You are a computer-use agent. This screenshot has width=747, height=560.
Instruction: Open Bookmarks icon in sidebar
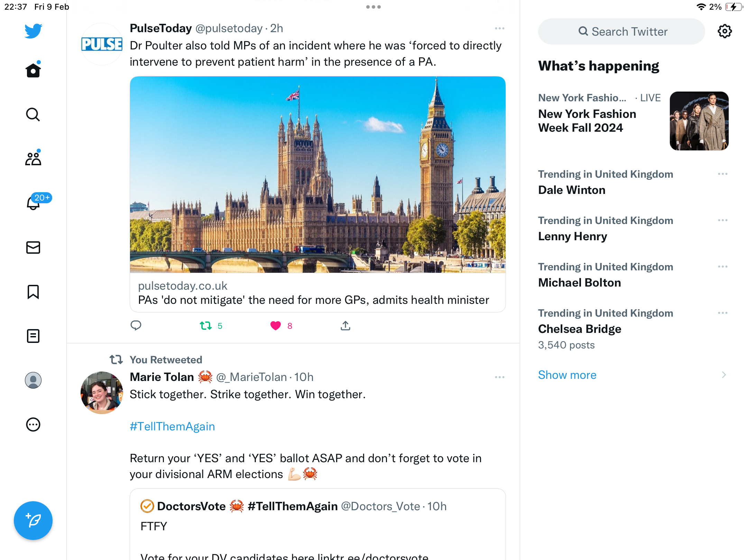pyautogui.click(x=33, y=292)
